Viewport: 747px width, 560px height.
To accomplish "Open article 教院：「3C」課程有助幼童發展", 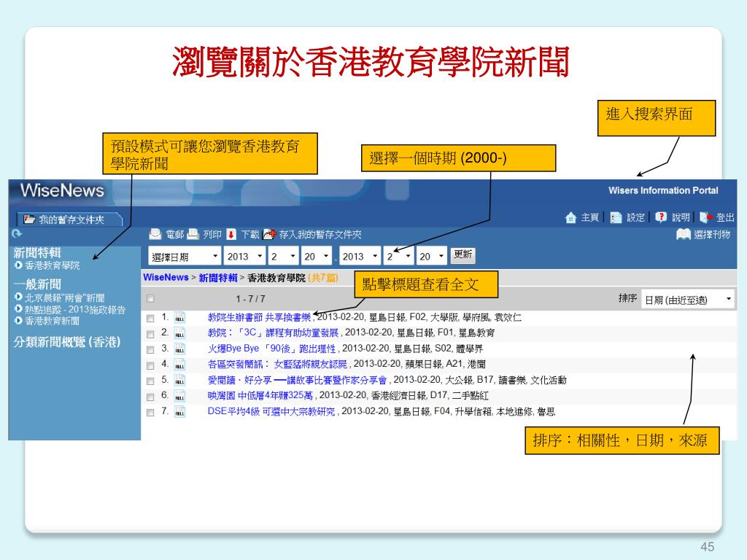I will click(273, 332).
